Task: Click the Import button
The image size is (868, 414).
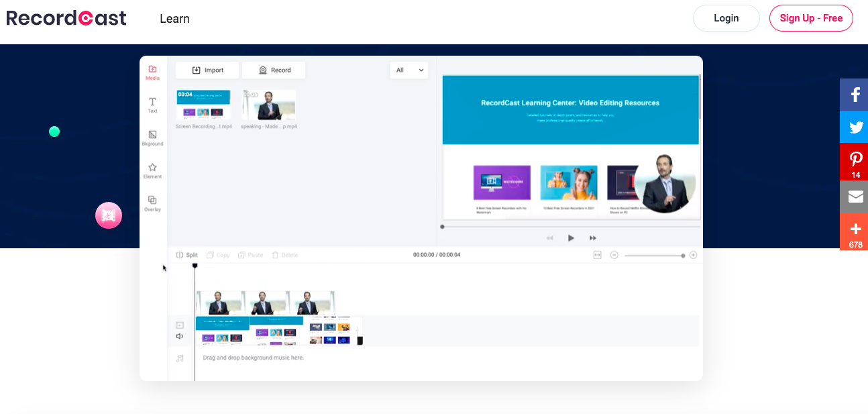Action: (208, 70)
